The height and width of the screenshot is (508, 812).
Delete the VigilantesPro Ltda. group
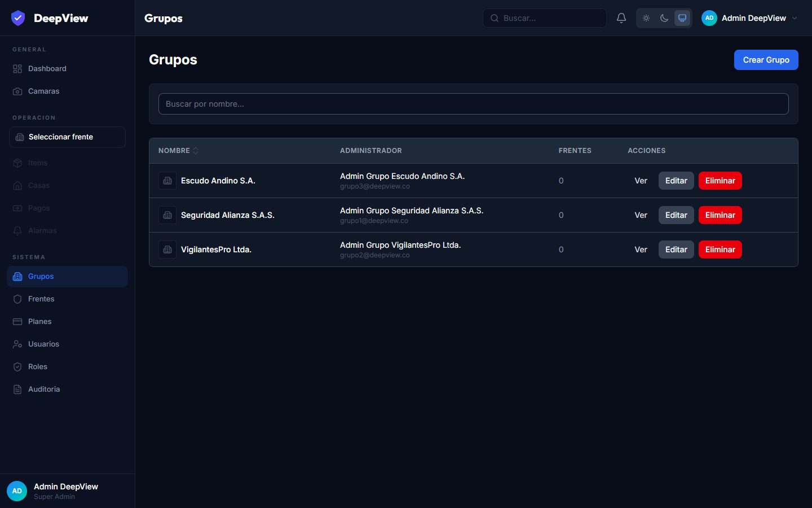tap(720, 249)
